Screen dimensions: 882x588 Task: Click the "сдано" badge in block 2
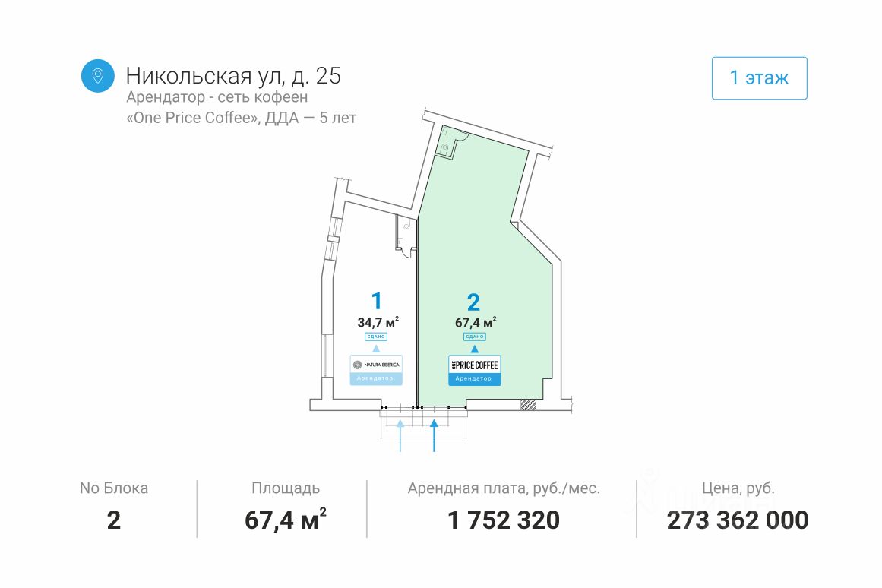pyautogui.click(x=474, y=336)
